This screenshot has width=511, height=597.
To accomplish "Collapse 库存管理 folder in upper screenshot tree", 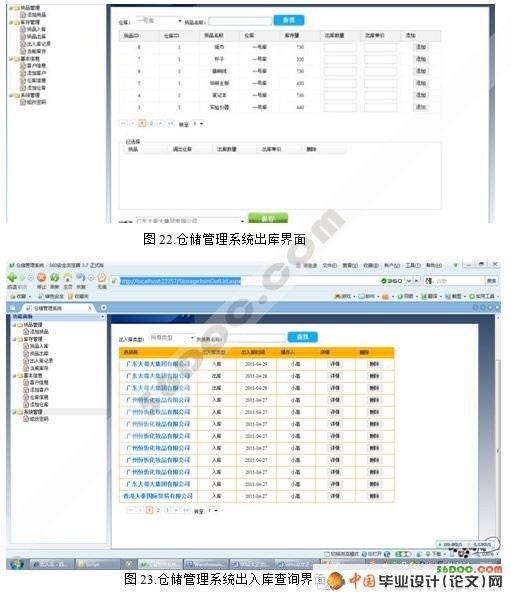I will pyautogui.click(x=11, y=22).
